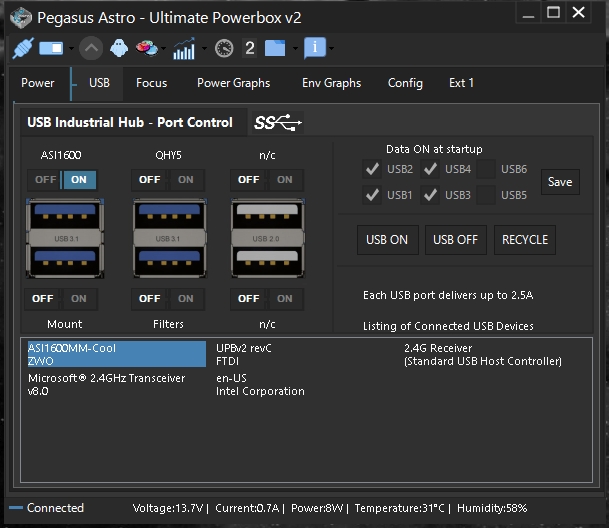The width and height of the screenshot is (609, 528).
Task: Select ASI1600MM-Cool ZWO device entry
Action: [x=117, y=354]
